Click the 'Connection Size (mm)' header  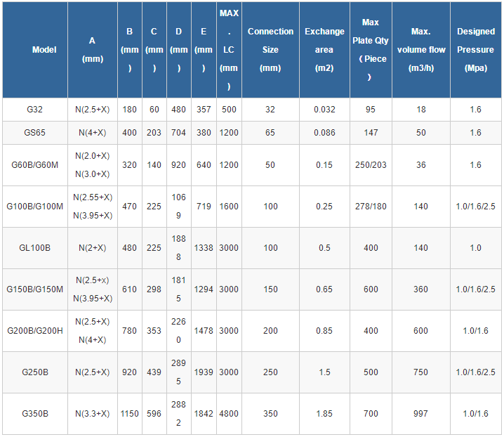pos(270,50)
